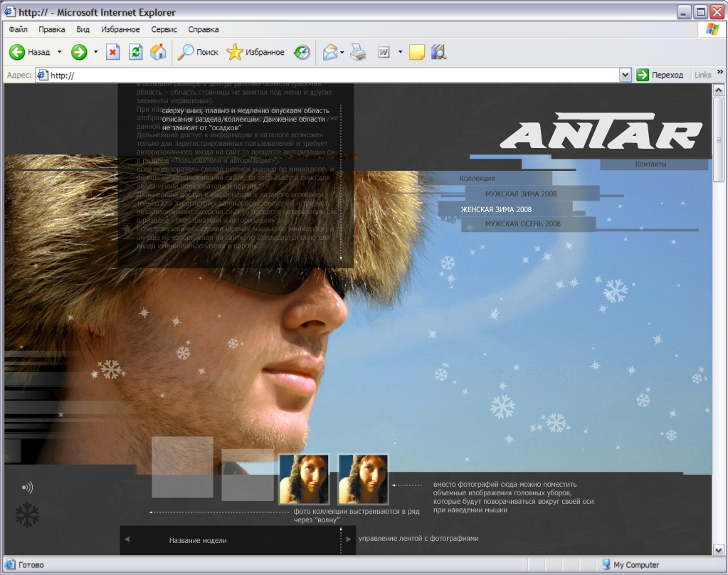This screenshot has height=575, width=728.
Task: Click the Refresh page icon
Action: pyautogui.click(x=134, y=51)
